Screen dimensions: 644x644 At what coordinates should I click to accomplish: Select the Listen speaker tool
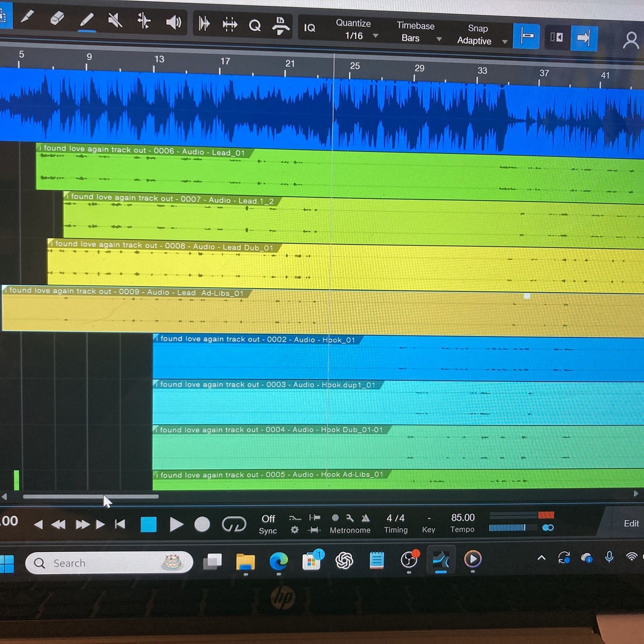173,22
